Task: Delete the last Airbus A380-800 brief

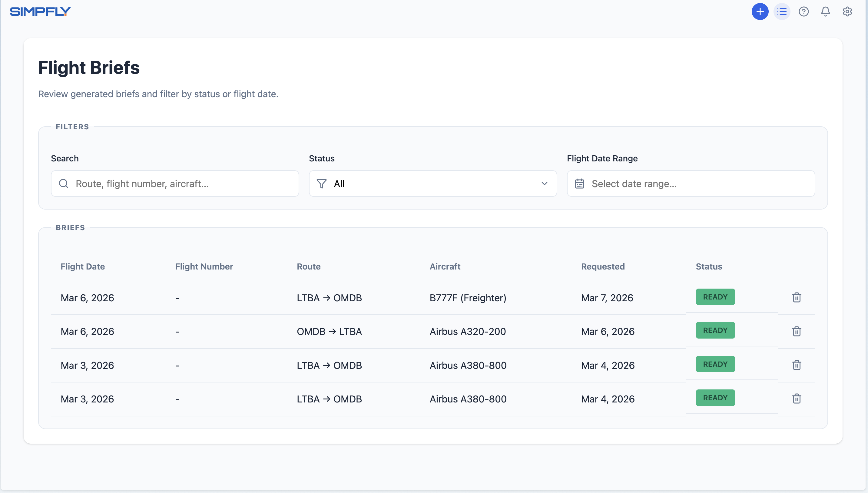Action: tap(797, 399)
